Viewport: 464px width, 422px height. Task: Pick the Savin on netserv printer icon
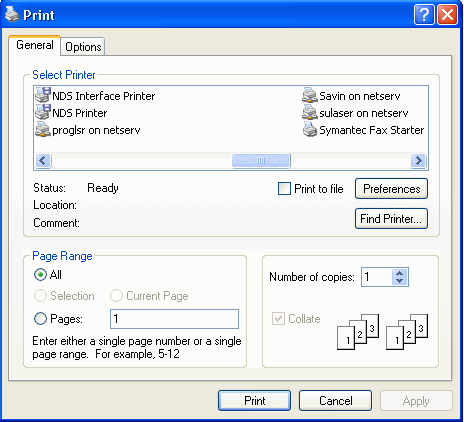tap(310, 95)
